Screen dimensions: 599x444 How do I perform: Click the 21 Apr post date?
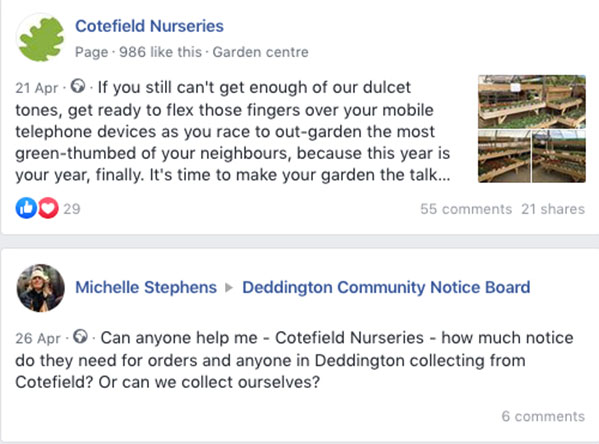(x=37, y=88)
